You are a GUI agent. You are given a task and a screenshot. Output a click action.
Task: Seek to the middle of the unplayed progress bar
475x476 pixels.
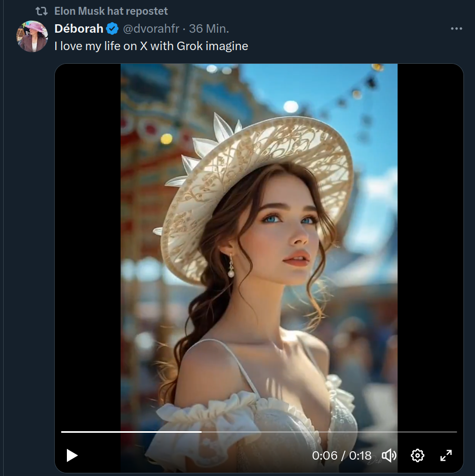(x=329, y=432)
